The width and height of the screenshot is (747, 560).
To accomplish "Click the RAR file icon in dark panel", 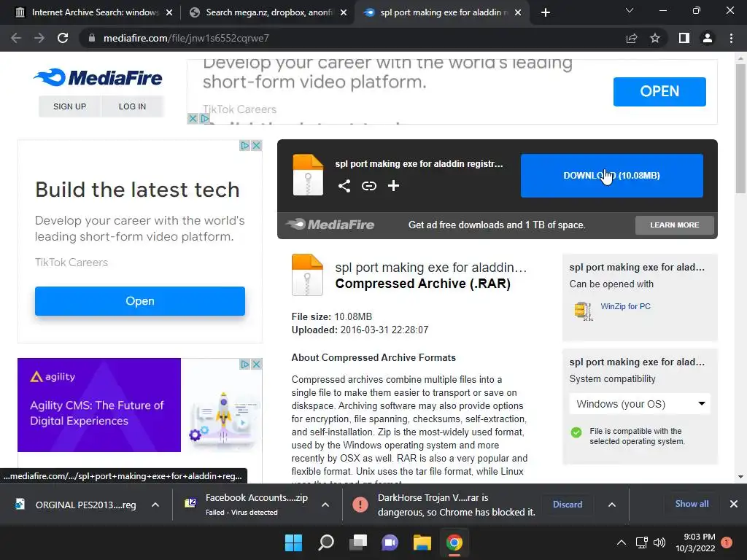I will point(308,175).
